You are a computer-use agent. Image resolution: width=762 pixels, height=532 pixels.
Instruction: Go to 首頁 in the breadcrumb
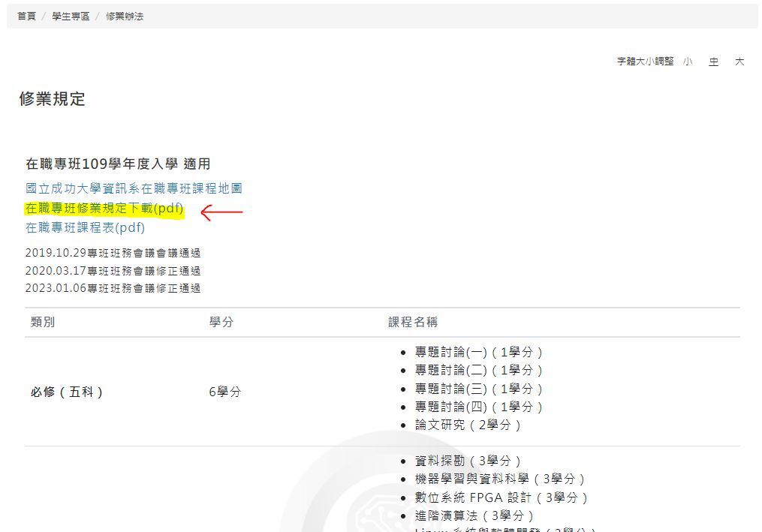click(27, 17)
